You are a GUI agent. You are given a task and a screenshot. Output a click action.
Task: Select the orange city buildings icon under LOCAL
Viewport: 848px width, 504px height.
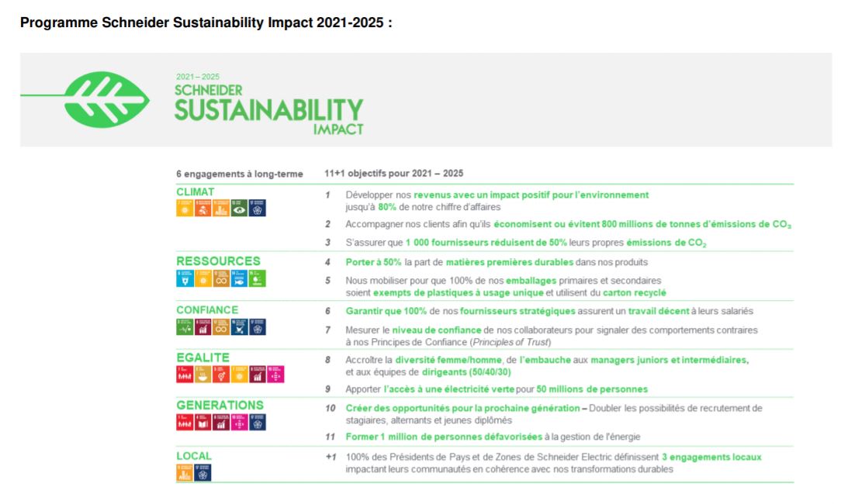tap(185, 473)
